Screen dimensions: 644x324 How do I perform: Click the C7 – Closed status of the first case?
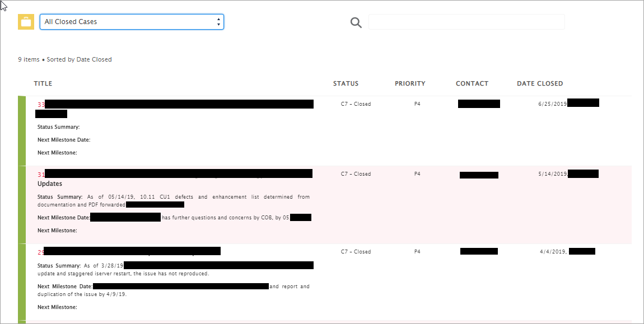pos(357,104)
